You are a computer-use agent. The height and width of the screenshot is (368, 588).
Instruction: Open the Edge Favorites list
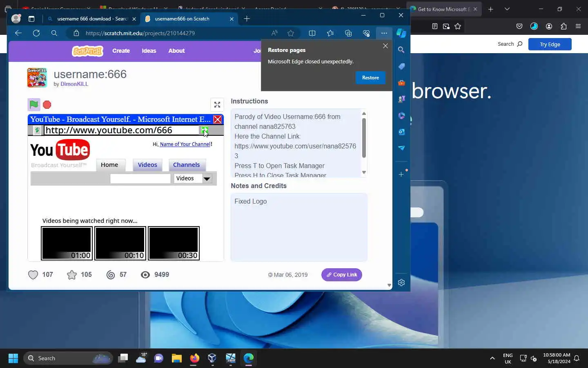(x=330, y=33)
